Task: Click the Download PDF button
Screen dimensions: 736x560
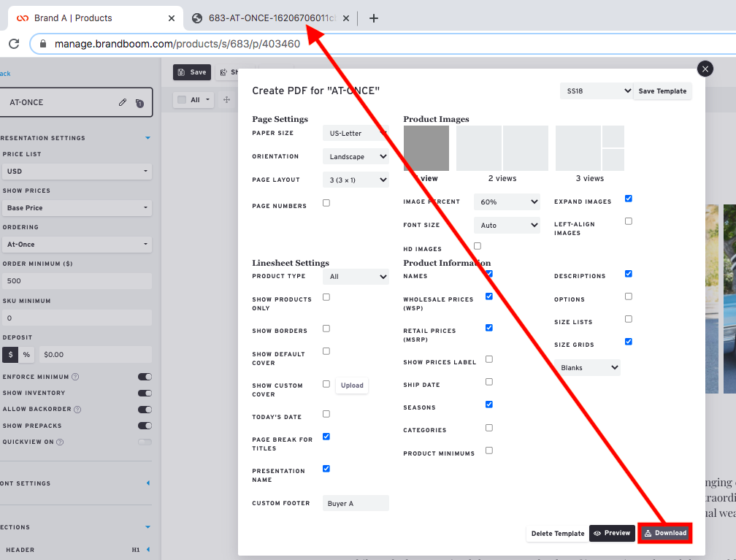Action: [x=665, y=533]
